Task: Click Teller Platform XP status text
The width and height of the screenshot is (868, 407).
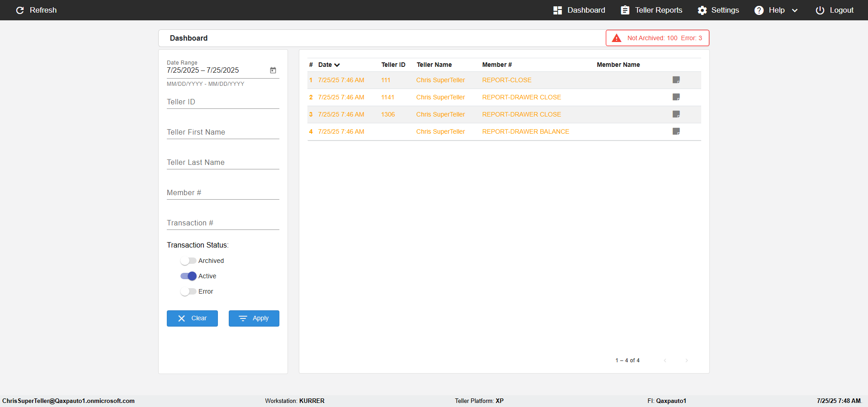Action: coord(479,401)
